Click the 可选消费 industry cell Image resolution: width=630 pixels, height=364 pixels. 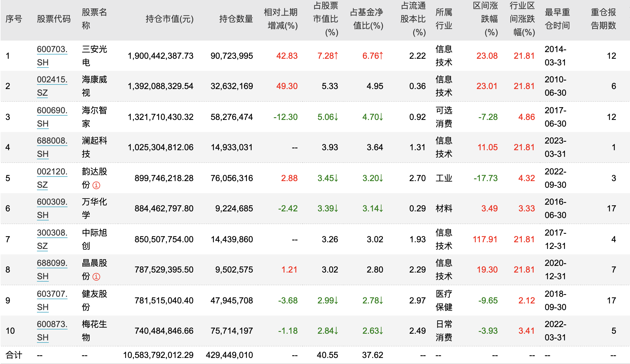(444, 117)
